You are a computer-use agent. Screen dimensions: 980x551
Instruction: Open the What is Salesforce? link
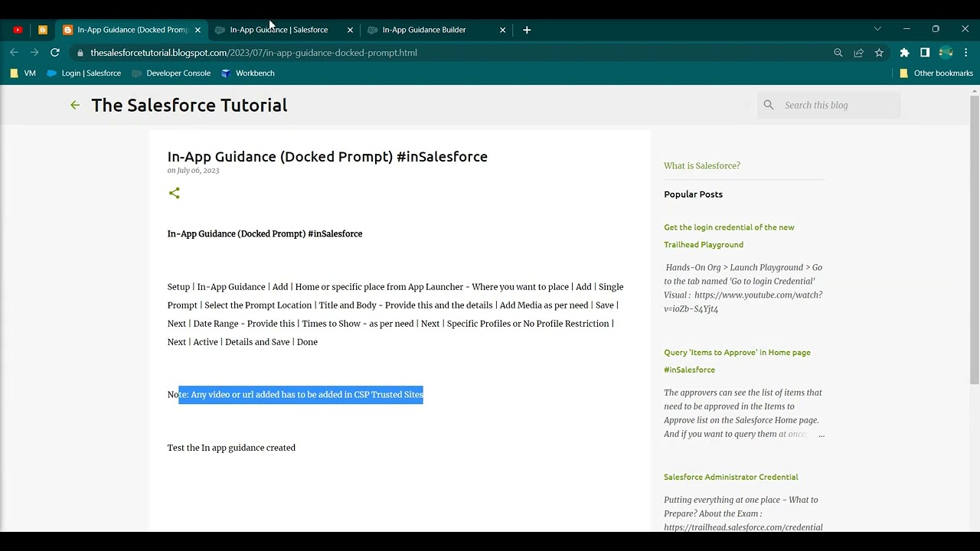click(x=702, y=166)
